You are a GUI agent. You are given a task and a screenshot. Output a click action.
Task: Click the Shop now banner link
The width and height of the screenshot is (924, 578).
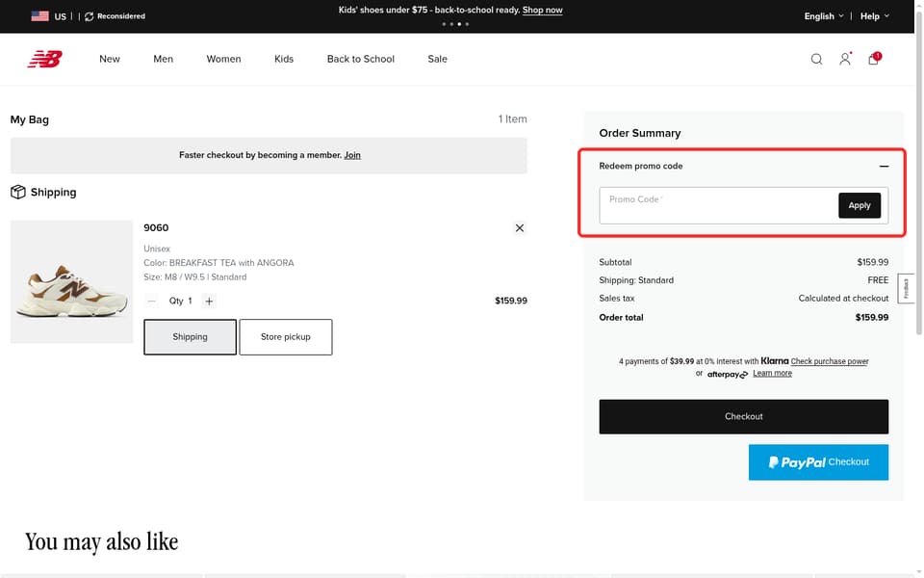(542, 10)
